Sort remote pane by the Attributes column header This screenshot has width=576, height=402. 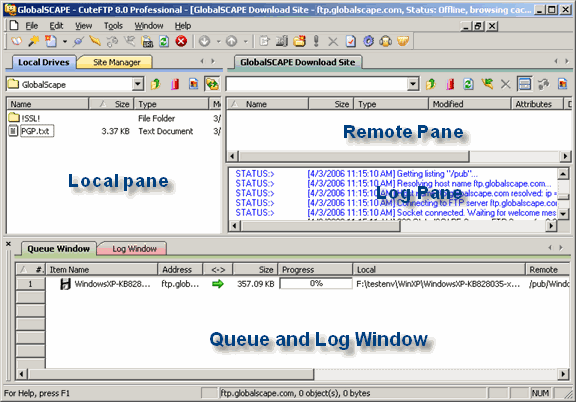(x=537, y=104)
